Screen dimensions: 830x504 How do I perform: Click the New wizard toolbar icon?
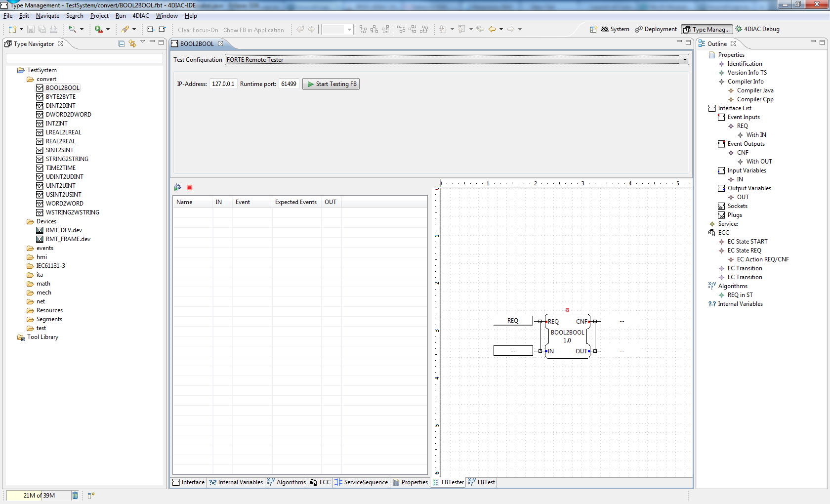(12, 30)
